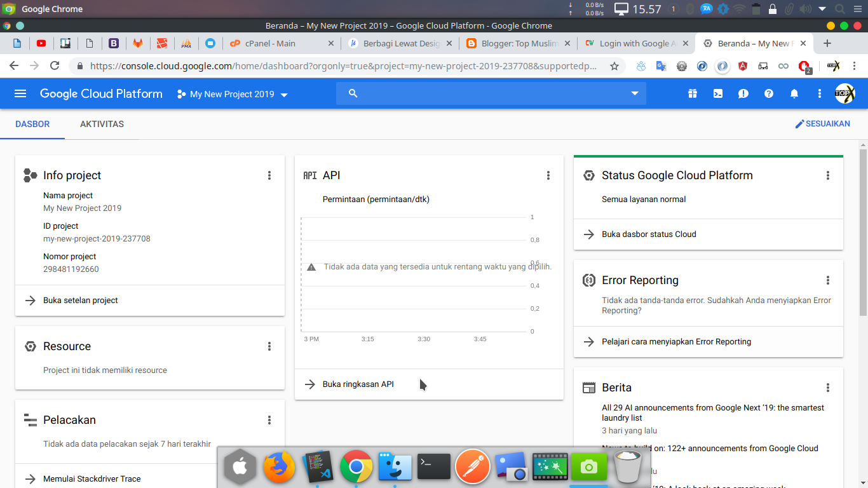This screenshot has width=868, height=488.
Task: Click the SESUAIKAN customize button
Action: pos(822,124)
